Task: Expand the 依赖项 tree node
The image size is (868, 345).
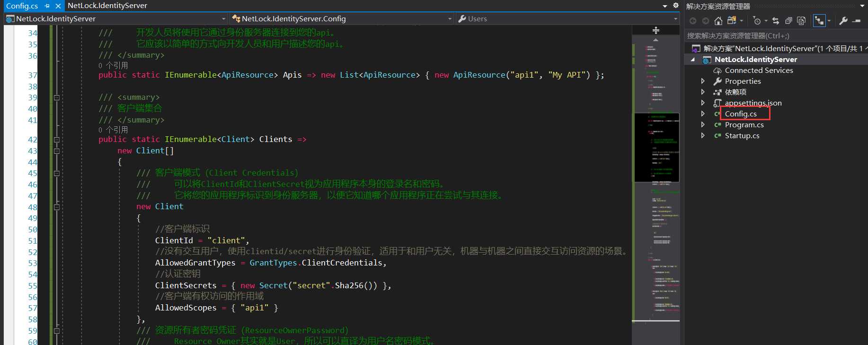Action: coord(703,92)
